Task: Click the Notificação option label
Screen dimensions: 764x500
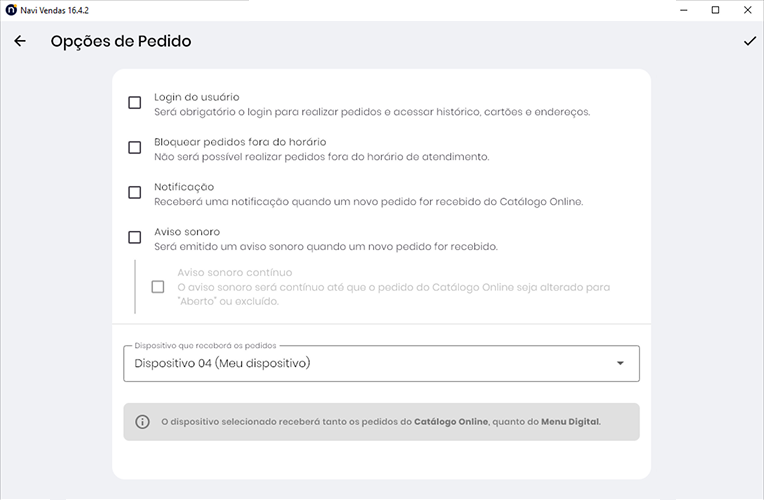Action: pos(184,186)
